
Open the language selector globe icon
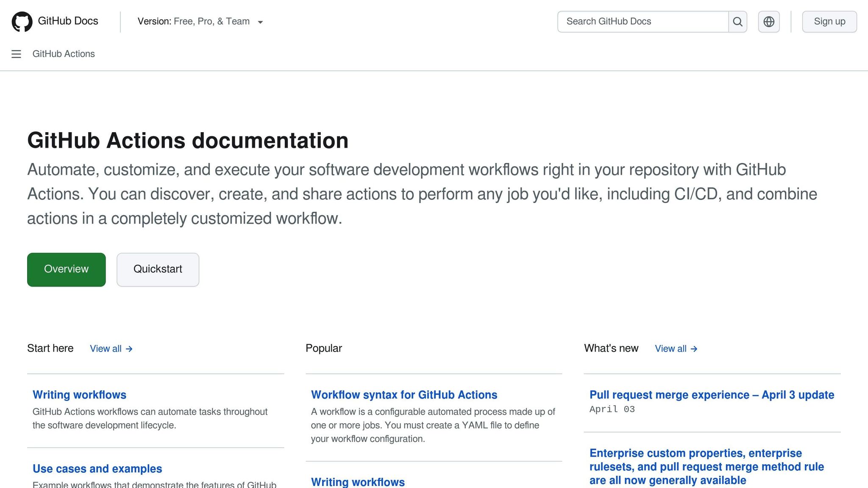(768, 22)
